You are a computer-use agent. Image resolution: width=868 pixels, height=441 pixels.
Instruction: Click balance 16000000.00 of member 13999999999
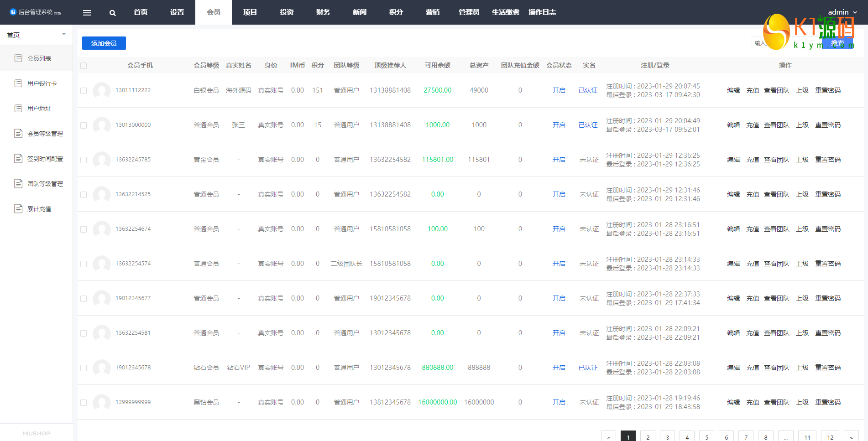point(438,402)
